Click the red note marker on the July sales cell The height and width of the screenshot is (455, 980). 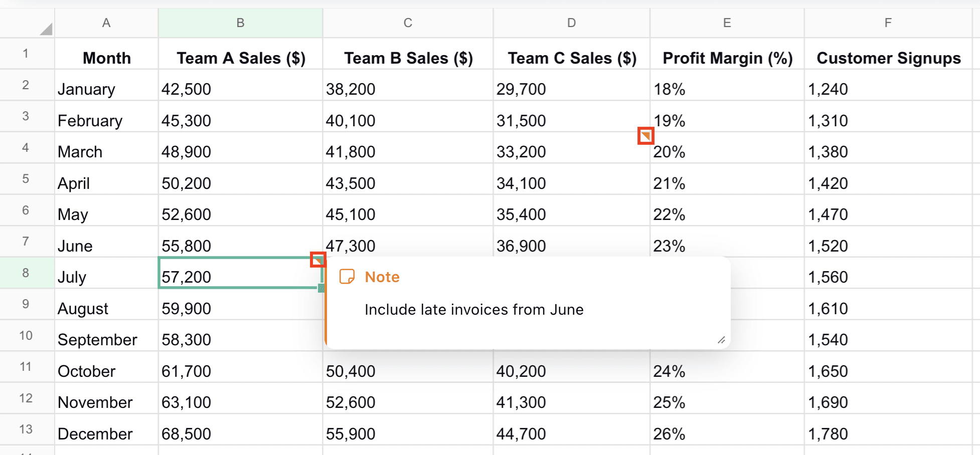[x=318, y=260]
